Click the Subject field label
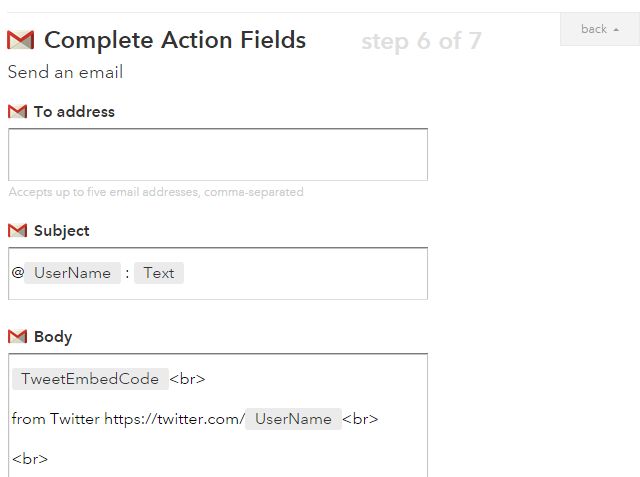The width and height of the screenshot is (640, 477). pos(62,231)
